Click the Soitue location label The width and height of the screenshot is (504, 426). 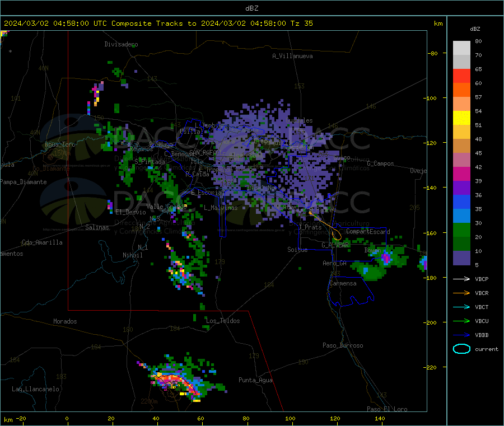tap(297, 250)
